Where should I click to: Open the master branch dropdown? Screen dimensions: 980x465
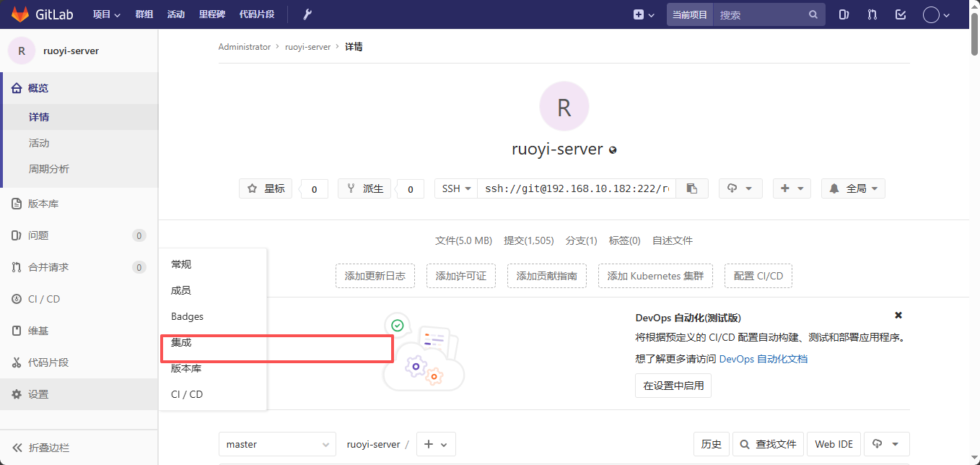(277, 444)
